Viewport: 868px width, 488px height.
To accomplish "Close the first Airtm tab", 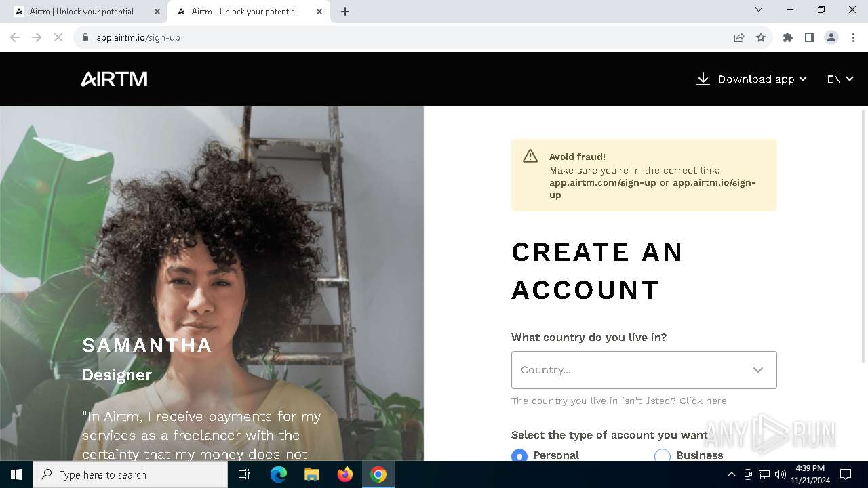I will tap(157, 12).
